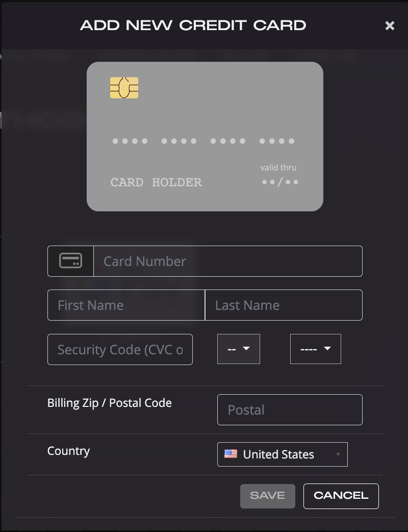
Task: Select the Billing Zip / Postal Code label
Action: click(109, 403)
